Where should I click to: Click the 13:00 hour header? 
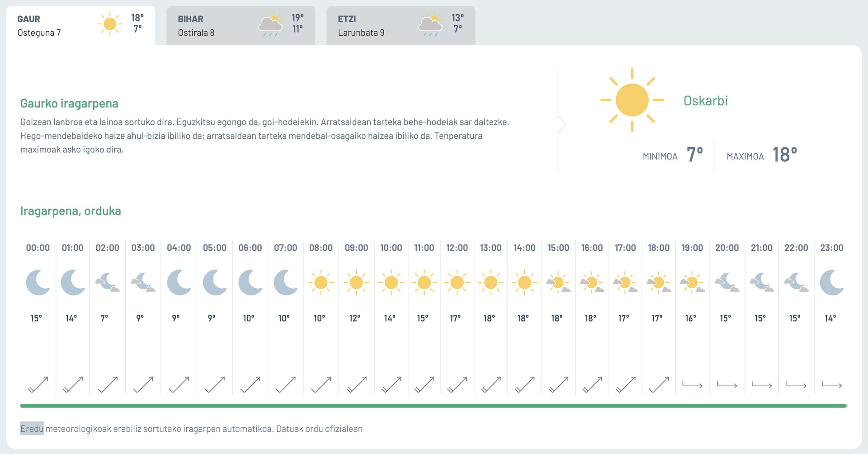click(x=491, y=248)
